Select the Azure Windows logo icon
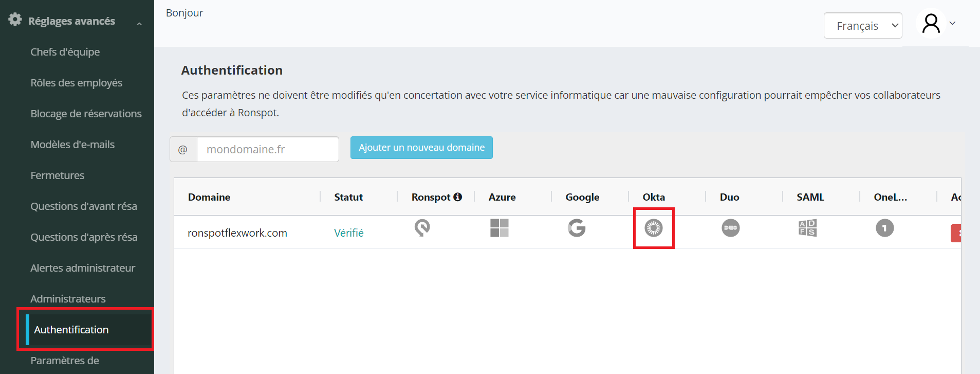Viewport: 980px width, 374px height. pyautogui.click(x=499, y=227)
